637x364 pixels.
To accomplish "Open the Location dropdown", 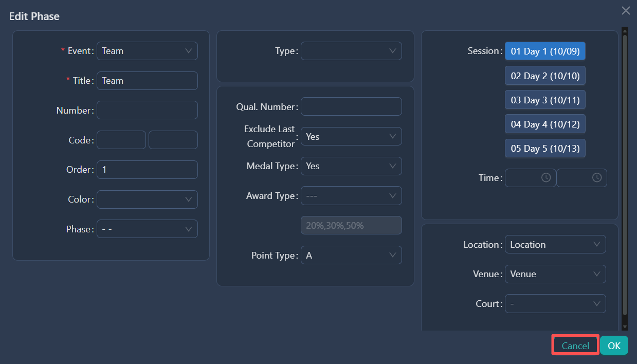I will point(555,245).
